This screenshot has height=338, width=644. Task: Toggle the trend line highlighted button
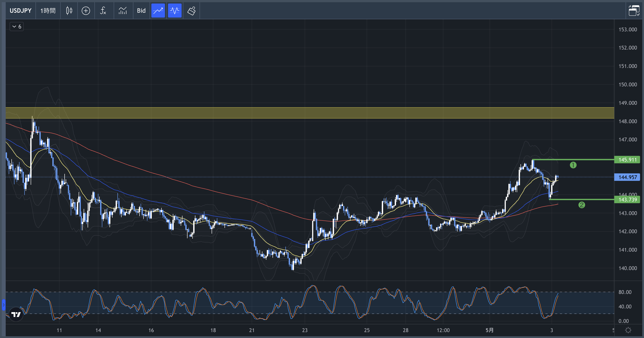pos(158,11)
